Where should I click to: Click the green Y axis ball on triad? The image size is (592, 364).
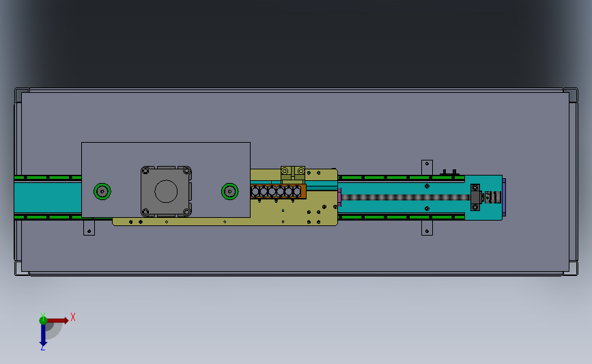[43, 320]
